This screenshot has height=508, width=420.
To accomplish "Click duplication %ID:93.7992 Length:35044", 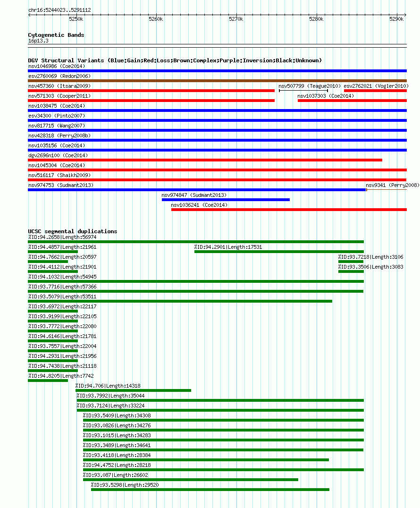I will [110, 396].
